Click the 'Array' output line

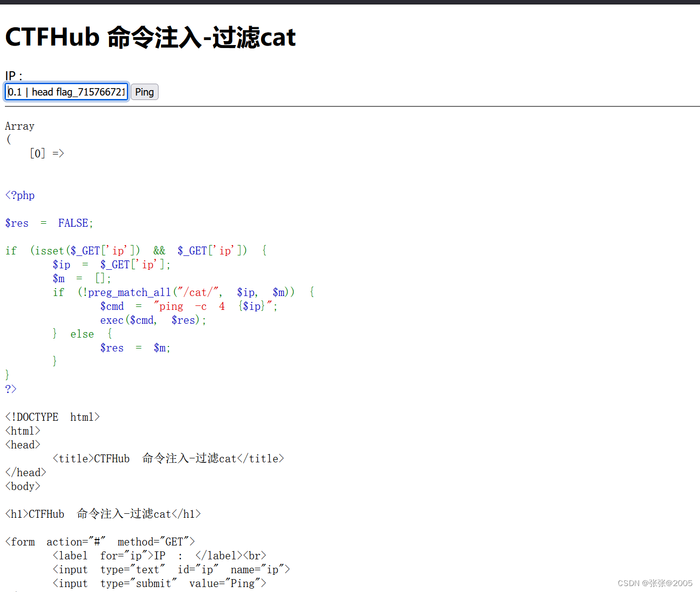pos(20,126)
